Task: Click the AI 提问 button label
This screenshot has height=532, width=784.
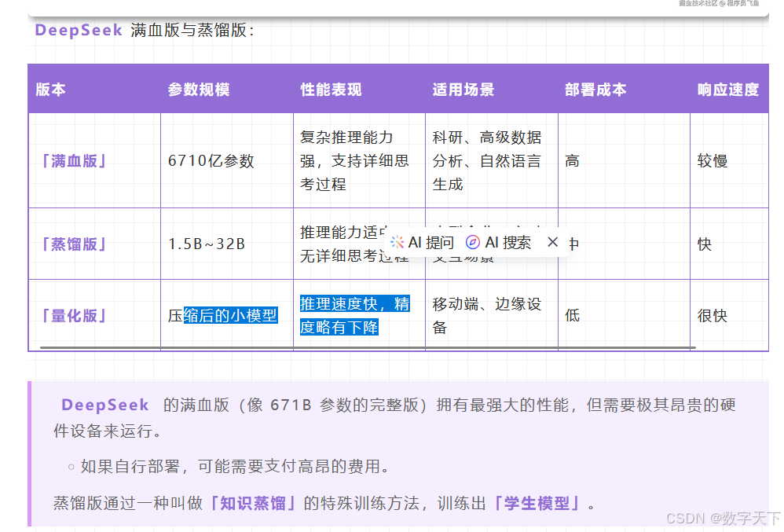Action: point(431,243)
